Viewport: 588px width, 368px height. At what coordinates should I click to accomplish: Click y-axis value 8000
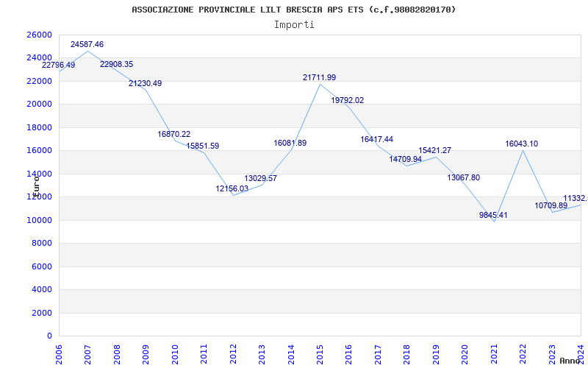(41, 244)
